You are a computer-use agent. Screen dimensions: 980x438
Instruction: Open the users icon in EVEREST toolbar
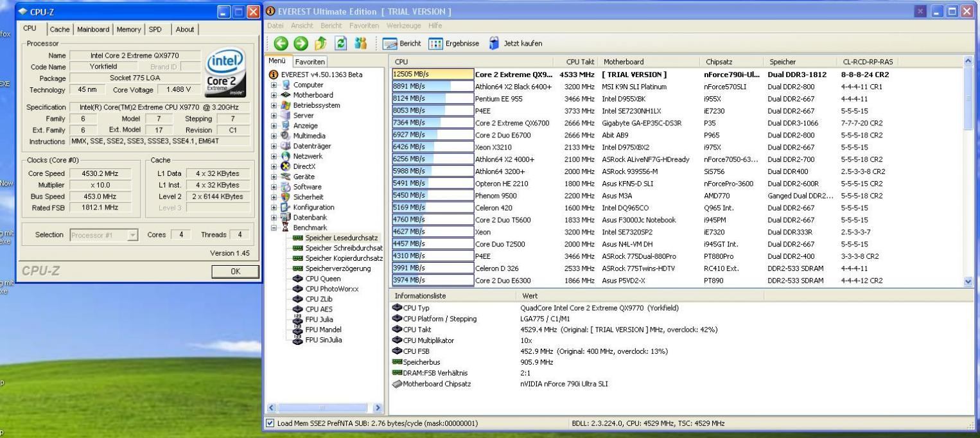(362, 44)
